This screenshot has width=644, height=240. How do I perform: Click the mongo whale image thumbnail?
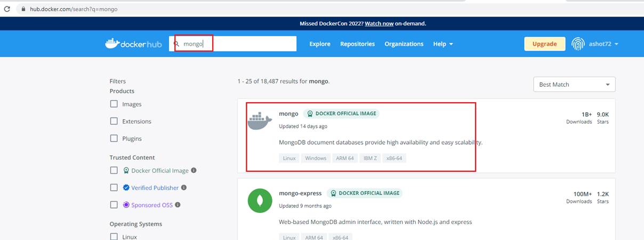(x=260, y=121)
